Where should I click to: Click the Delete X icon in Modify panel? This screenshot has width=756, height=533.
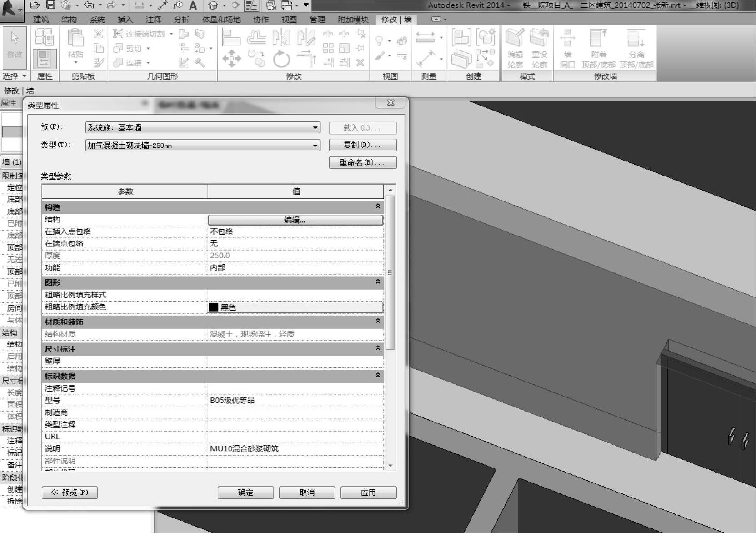(x=360, y=63)
